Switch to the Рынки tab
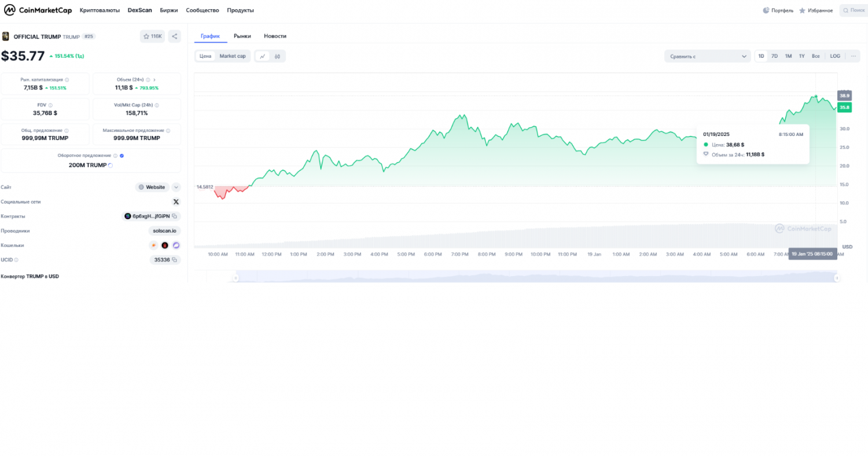 click(x=242, y=36)
